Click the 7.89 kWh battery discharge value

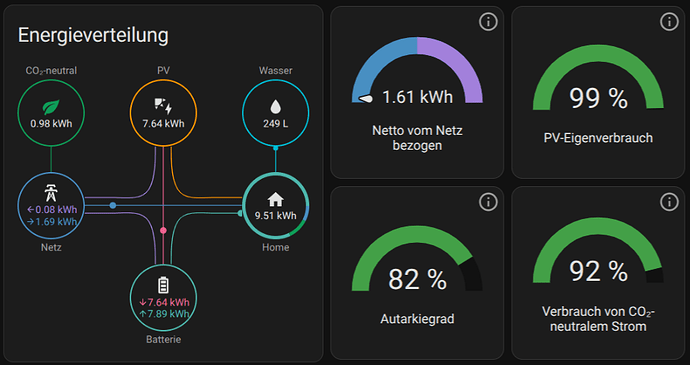click(164, 314)
